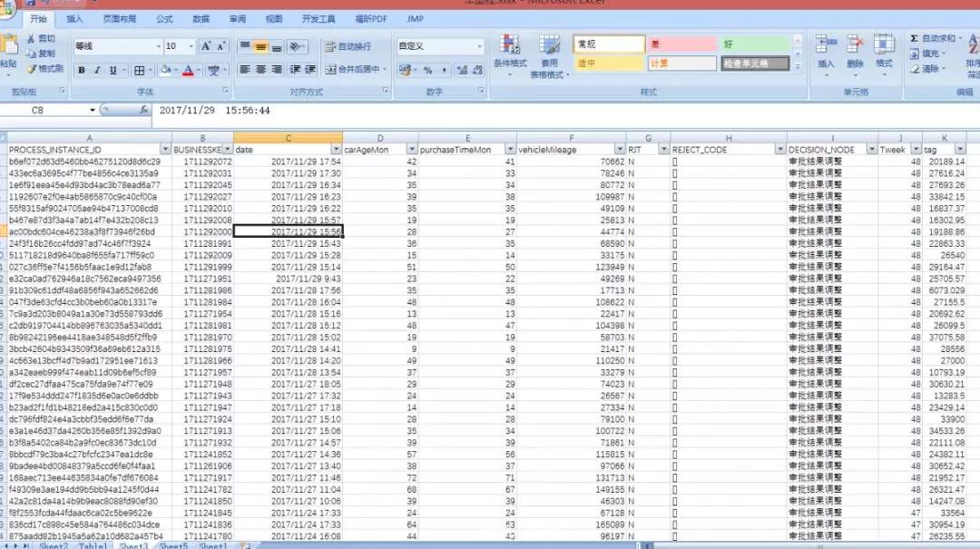Select the 常规 cell style
This screenshot has height=549, width=980.
coord(609,44)
